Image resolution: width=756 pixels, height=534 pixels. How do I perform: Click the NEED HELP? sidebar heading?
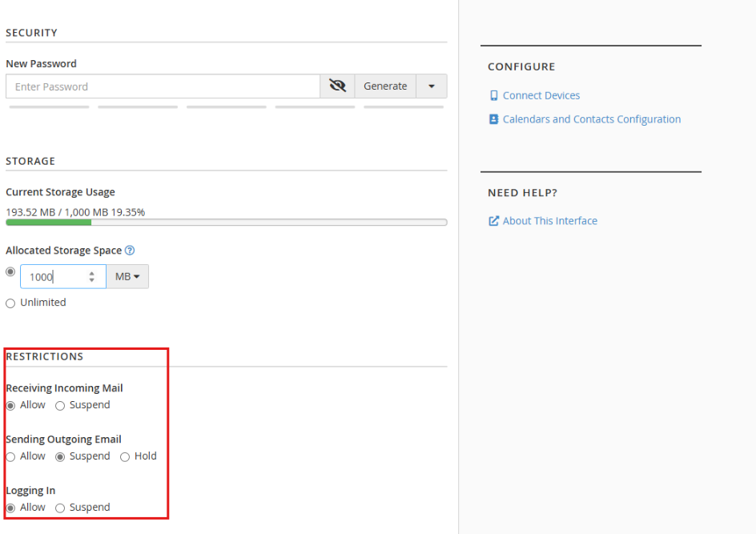[x=523, y=193]
